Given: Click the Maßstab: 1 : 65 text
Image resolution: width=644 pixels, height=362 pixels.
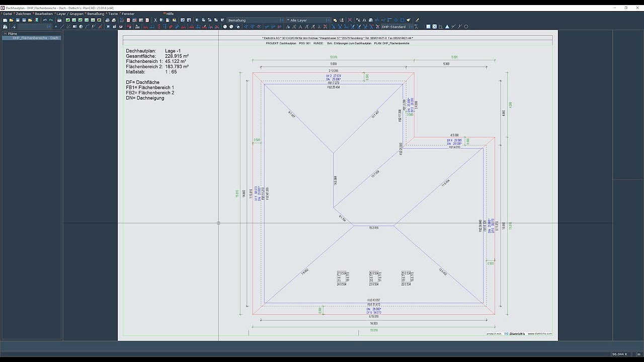Looking at the screenshot, I should coord(151,72).
